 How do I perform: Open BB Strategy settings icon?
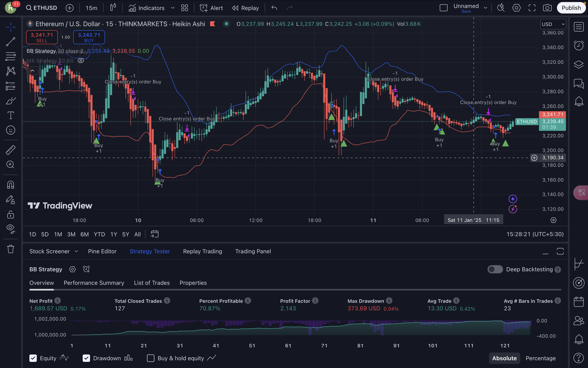tap(72, 269)
